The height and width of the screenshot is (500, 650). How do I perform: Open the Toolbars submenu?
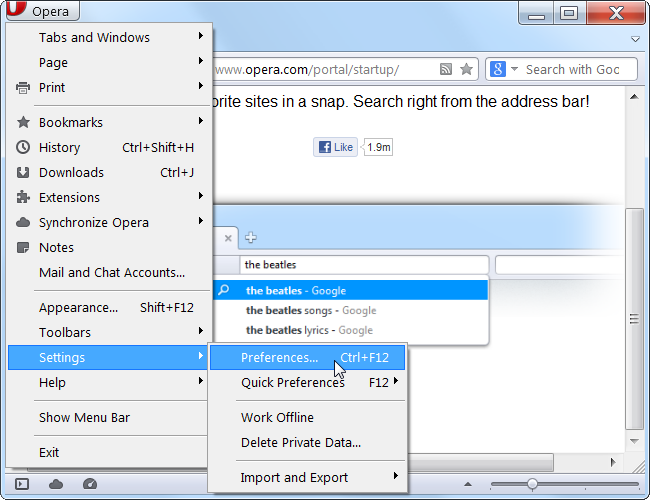(110, 332)
